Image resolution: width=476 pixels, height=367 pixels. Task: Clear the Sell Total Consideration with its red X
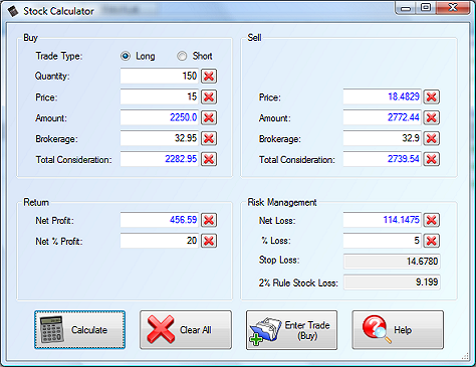tap(432, 159)
